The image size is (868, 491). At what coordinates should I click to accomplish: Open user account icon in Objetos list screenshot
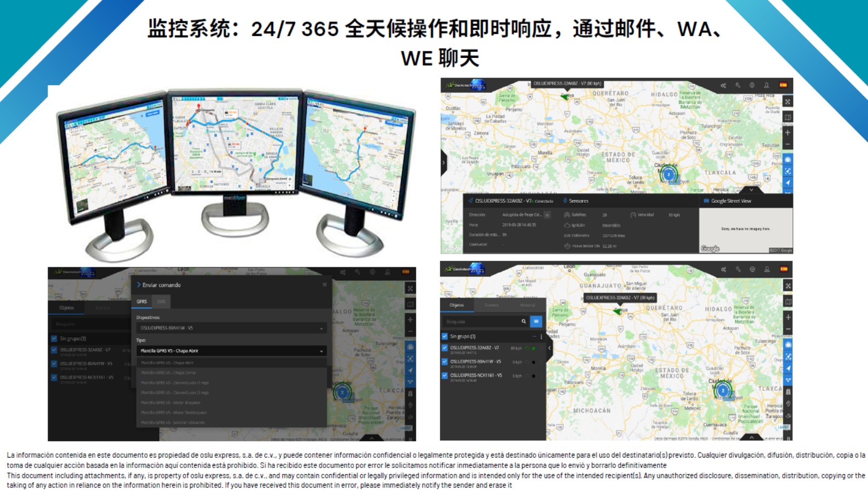coord(767,270)
